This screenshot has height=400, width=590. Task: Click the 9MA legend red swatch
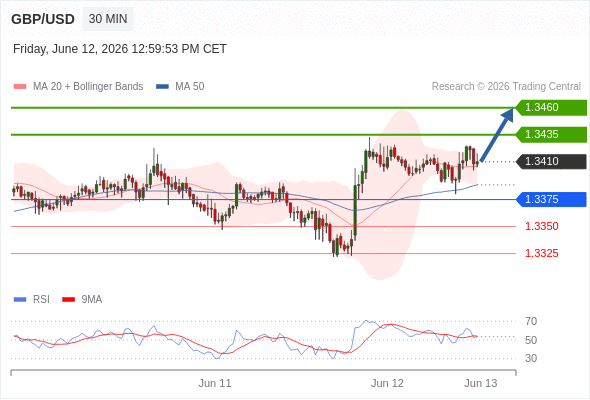(x=68, y=300)
